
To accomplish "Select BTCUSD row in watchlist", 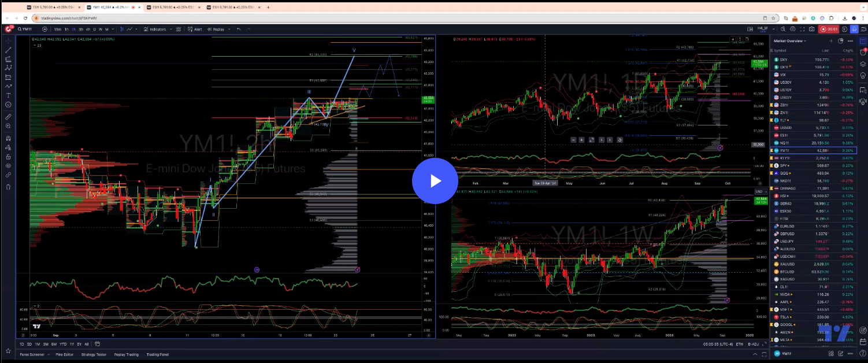I will (814, 271).
